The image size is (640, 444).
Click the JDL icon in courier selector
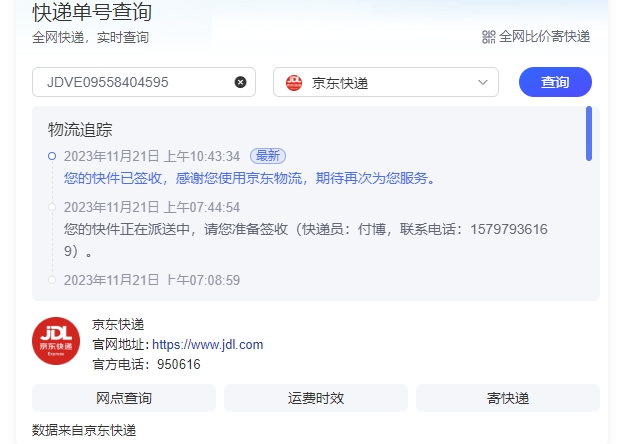[x=294, y=83]
